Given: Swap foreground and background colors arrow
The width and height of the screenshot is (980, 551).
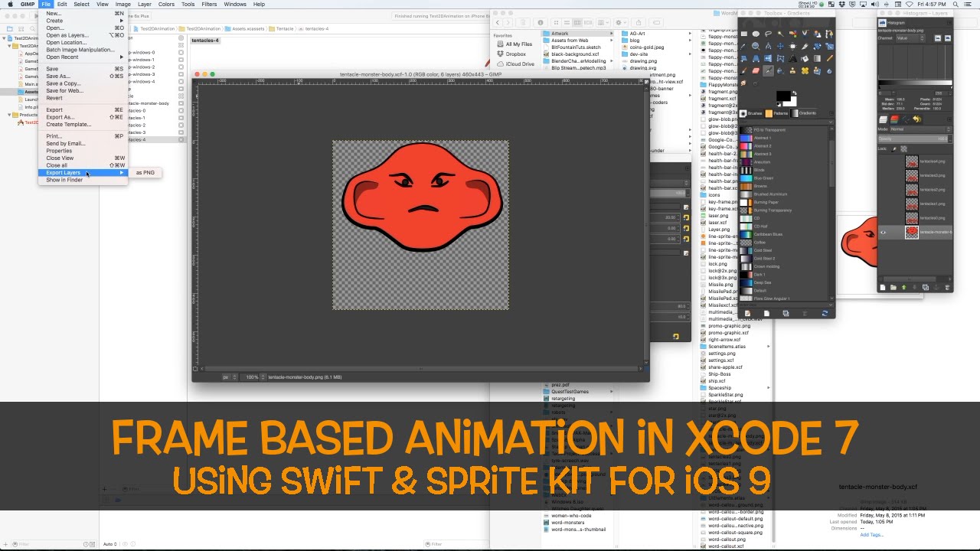Looking at the screenshot, I should point(795,93).
